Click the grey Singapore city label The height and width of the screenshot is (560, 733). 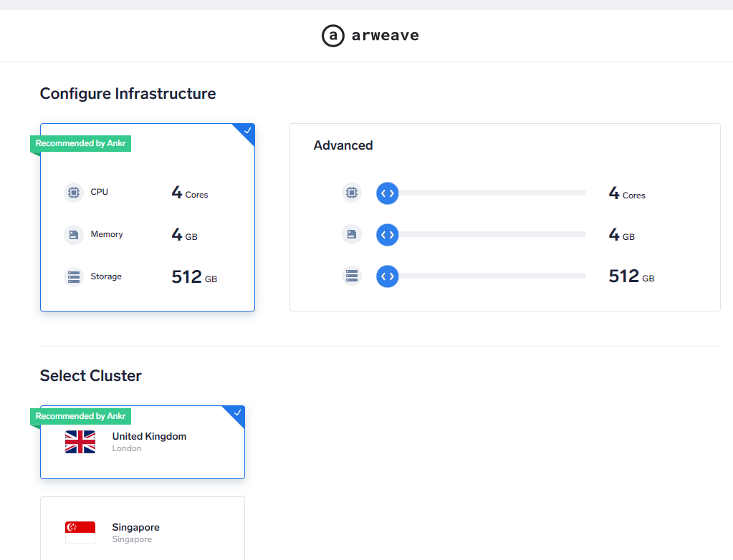click(132, 539)
